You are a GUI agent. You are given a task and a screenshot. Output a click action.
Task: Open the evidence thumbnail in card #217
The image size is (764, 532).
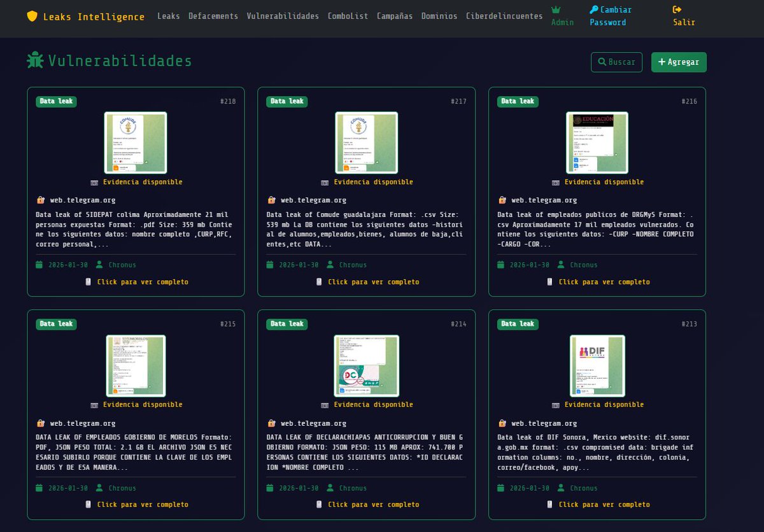(x=367, y=143)
